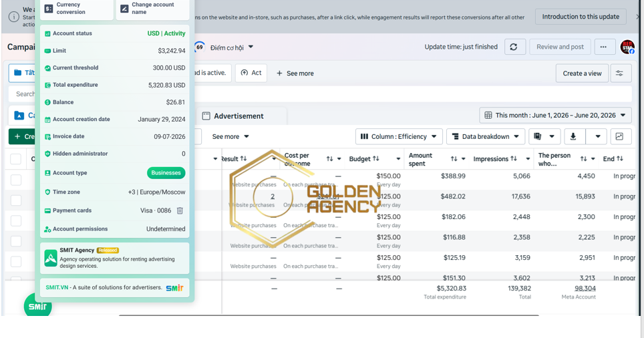Click the 98,304 Meta Account value

pyautogui.click(x=585, y=289)
